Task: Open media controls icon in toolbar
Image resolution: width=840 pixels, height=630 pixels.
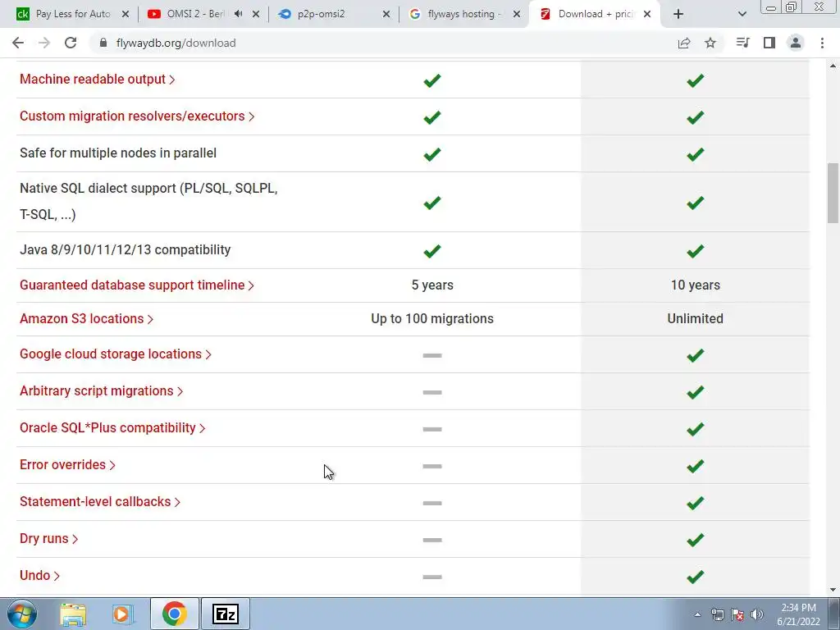Action: point(743,43)
